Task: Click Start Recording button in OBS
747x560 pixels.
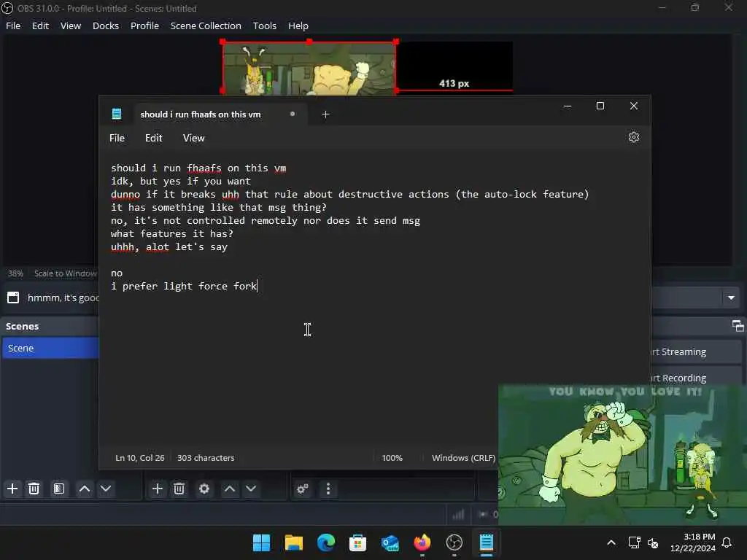Action: 697,378
